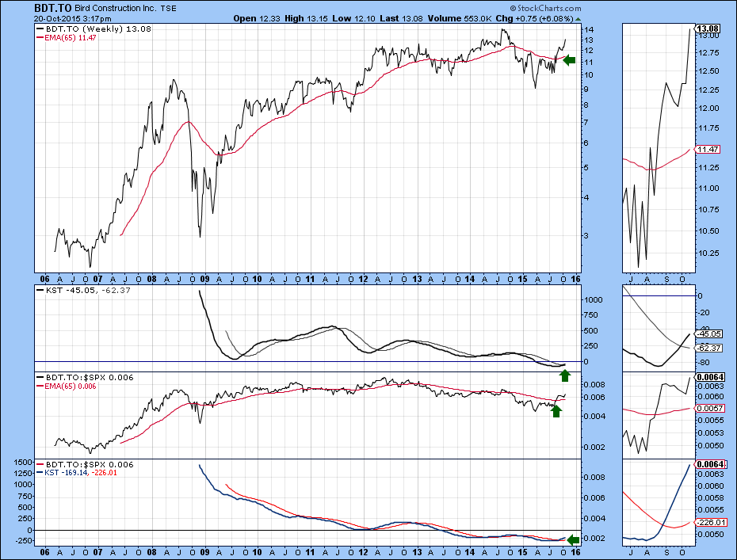
Task: Click the BDT.TO ticker symbol in the title
Action: [52, 8]
